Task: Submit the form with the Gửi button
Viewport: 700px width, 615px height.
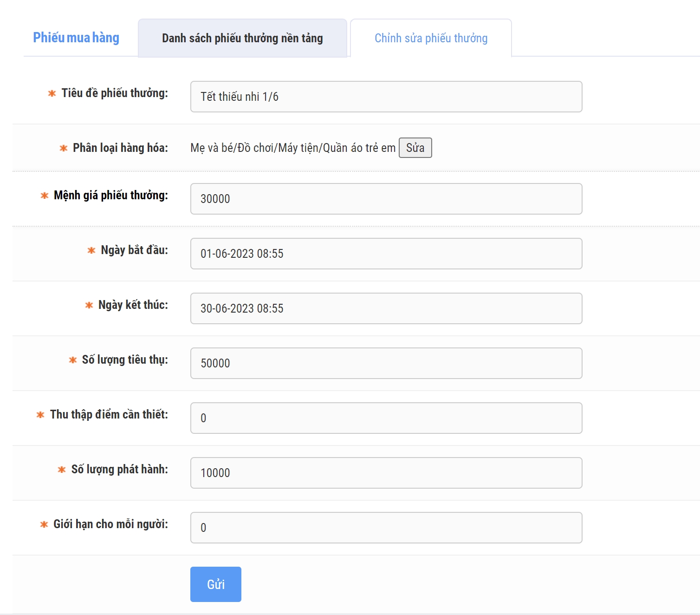Action: click(215, 584)
